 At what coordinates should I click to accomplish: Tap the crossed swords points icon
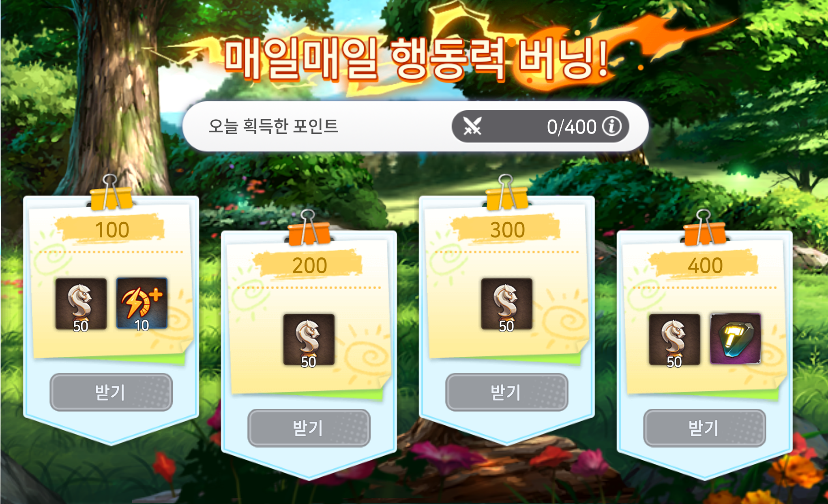472,127
